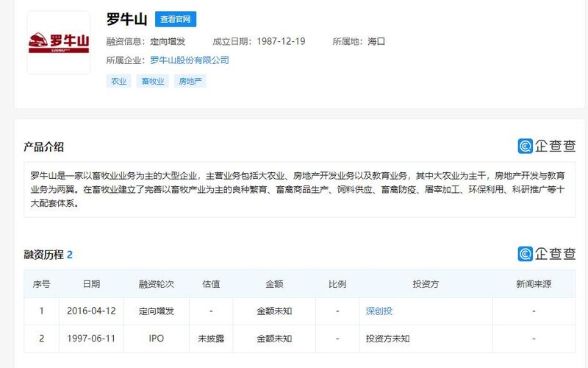Click the 产品介绍 section heading

(x=44, y=146)
